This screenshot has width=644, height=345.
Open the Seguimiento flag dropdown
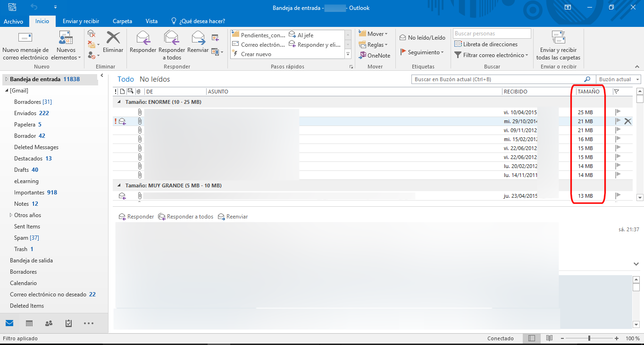click(422, 52)
